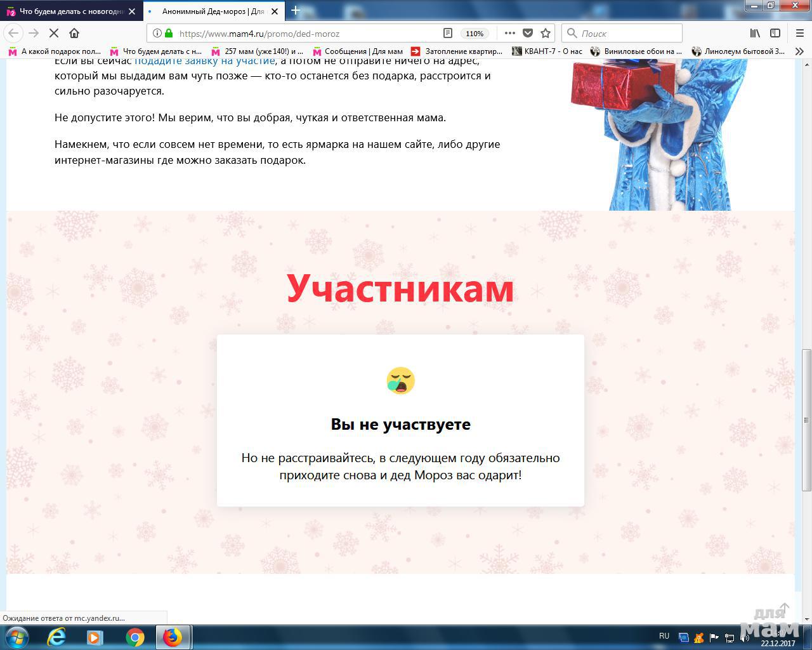Open 'КВАНТ-7 - О нас' bookmark

[x=552, y=51]
